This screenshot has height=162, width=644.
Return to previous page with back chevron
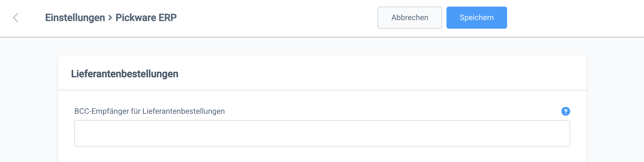coord(16,18)
